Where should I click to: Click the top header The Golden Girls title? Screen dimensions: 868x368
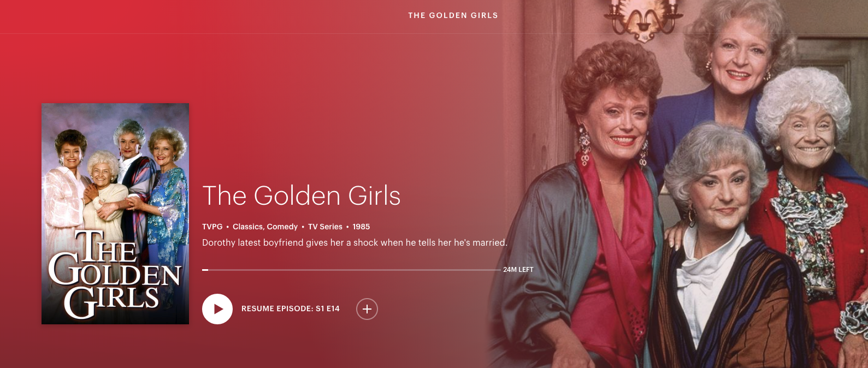point(453,15)
